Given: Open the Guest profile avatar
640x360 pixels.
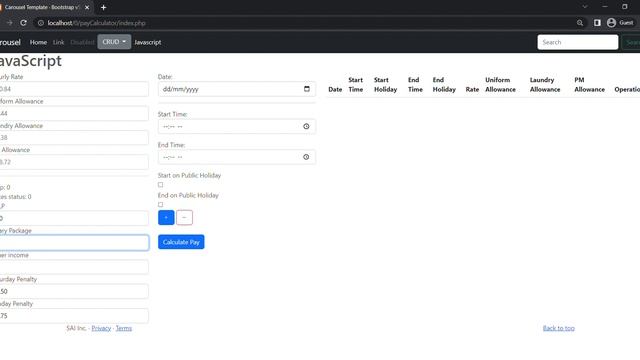Looking at the screenshot, I should pyautogui.click(x=611, y=23).
